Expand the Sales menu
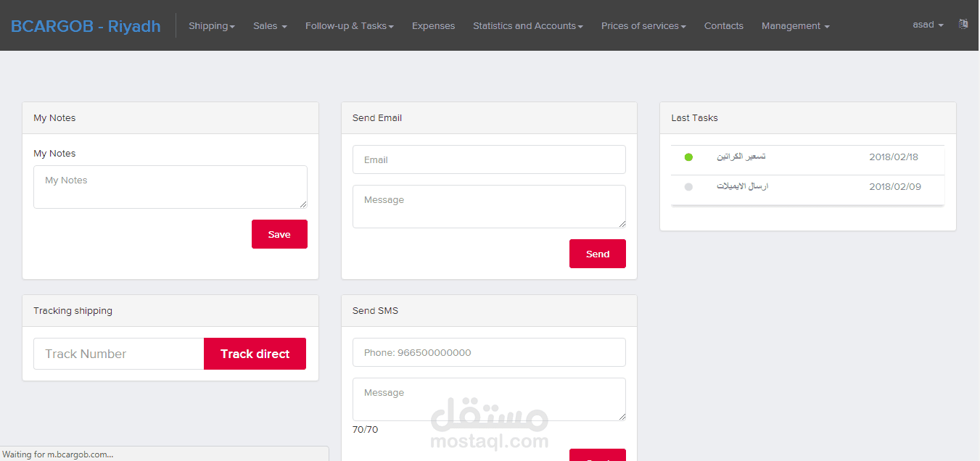 point(270,25)
